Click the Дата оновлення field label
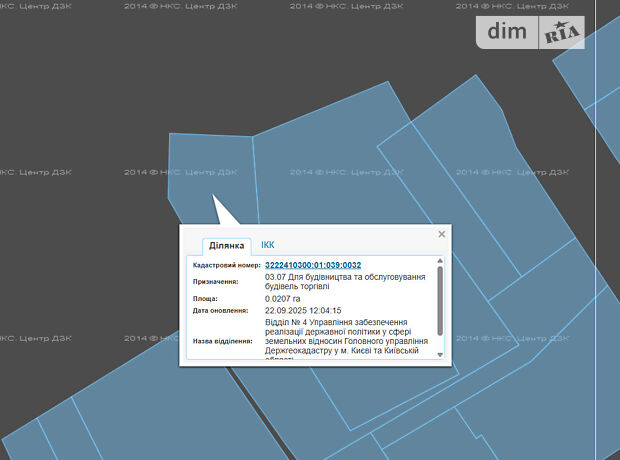 coord(222,310)
